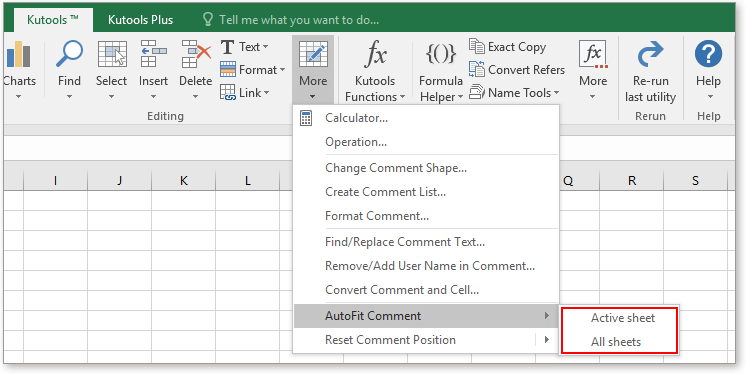Select column header J
This screenshot has width=748, height=376.
coord(119,180)
